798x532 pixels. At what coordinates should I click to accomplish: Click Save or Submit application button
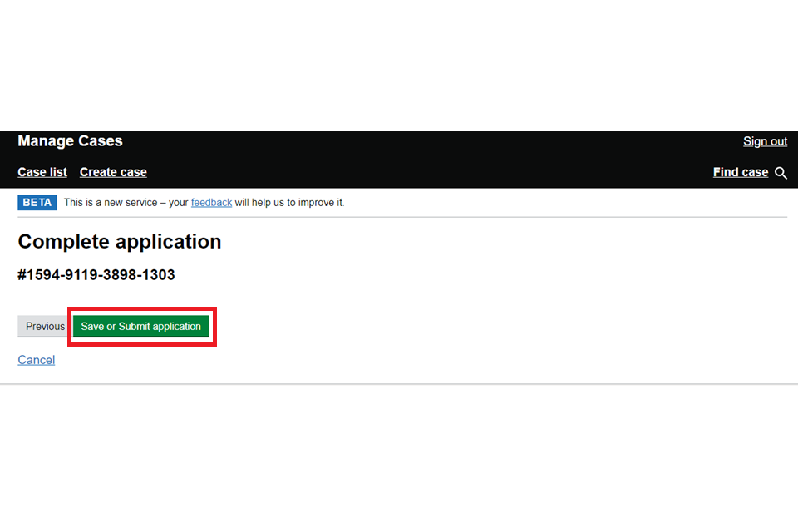[x=140, y=326]
